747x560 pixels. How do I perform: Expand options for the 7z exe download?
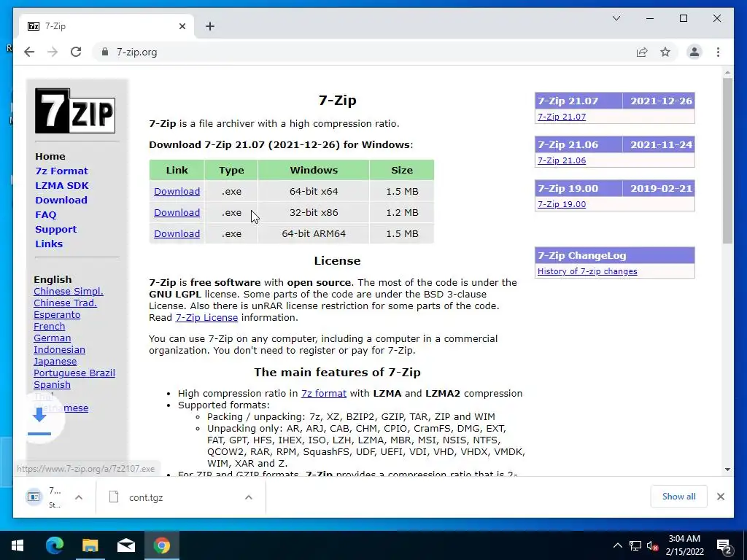(x=79, y=497)
